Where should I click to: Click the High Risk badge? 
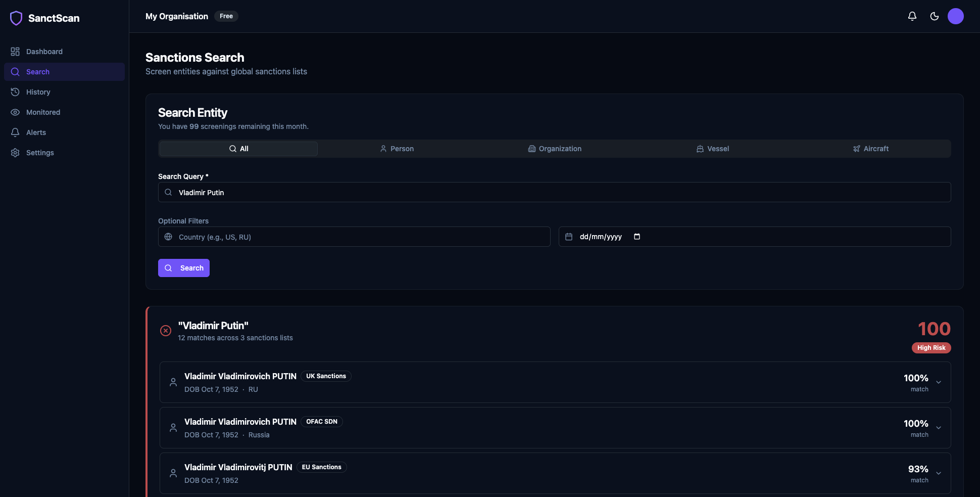coord(932,348)
